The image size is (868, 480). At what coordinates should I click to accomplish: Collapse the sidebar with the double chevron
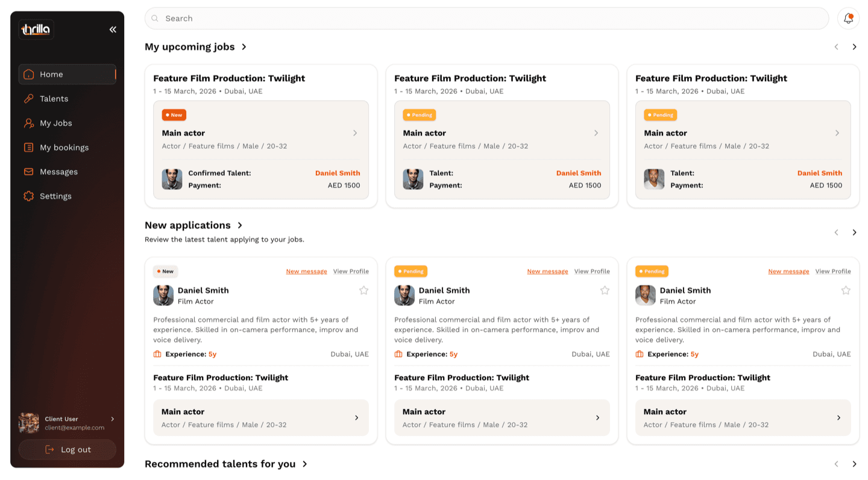113,28
